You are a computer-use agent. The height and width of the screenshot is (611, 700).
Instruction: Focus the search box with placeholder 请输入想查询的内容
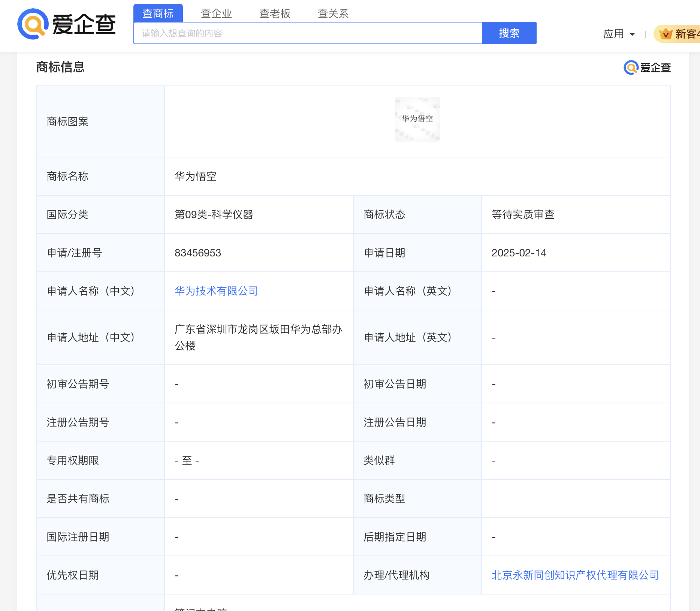(x=307, y=33)
